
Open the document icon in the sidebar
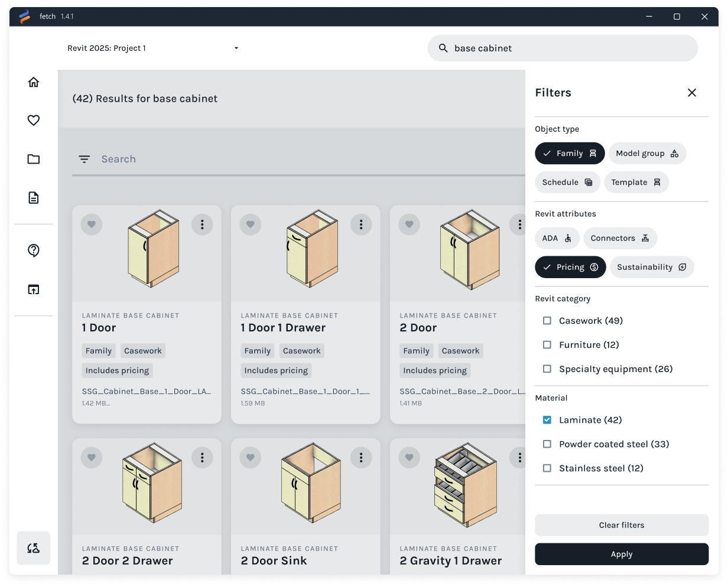pos(34,198)
